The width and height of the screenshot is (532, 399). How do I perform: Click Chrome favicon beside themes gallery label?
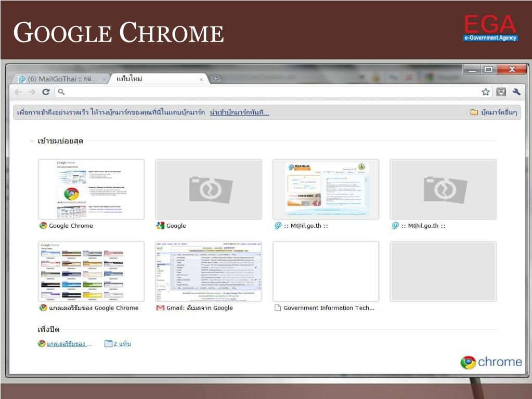point(43,307)
